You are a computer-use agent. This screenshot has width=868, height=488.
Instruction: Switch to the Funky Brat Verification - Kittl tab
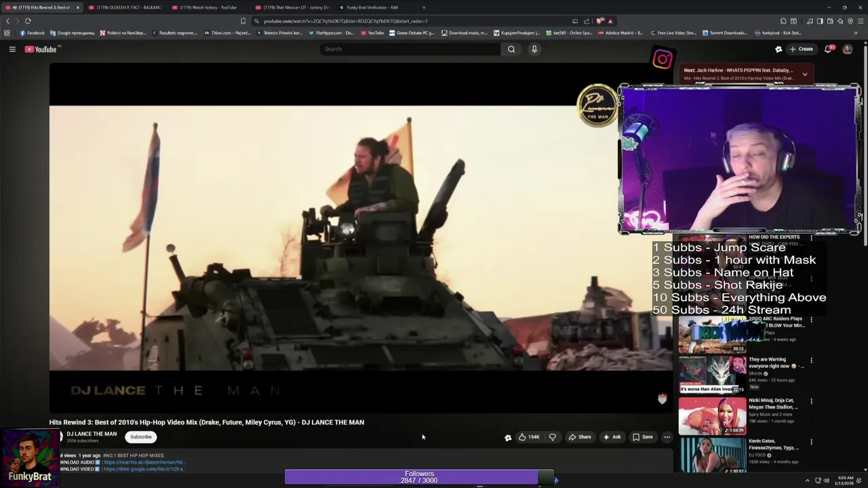(372, 7)
